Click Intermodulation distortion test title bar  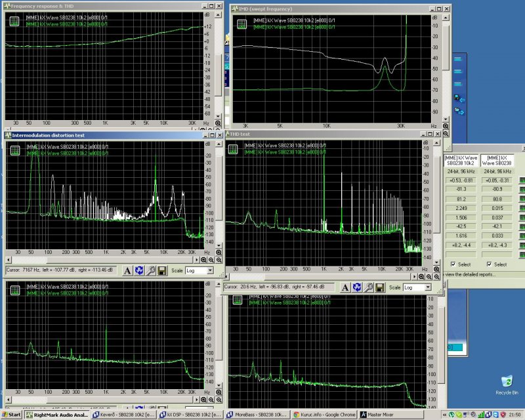(x=114, y=135)
